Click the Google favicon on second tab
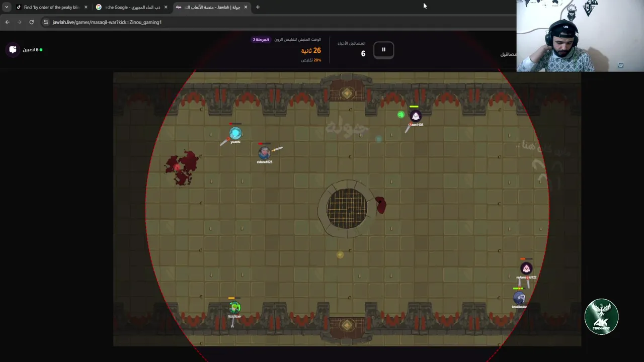 [x=99, y=7]
